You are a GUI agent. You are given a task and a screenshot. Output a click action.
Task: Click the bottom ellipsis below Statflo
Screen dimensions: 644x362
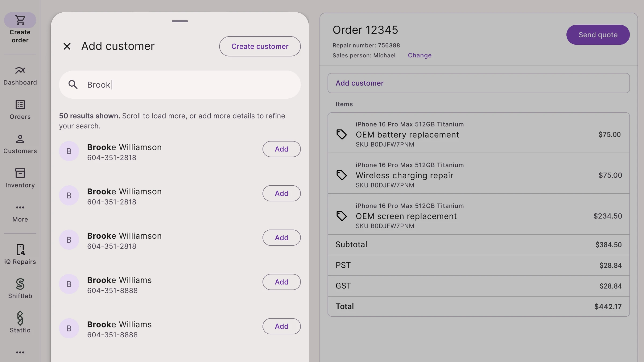[20, 352]
